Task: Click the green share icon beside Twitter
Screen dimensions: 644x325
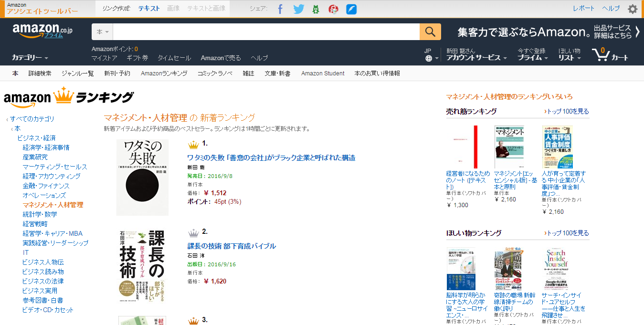Action: pyautogui.click(x=316, y=9)
